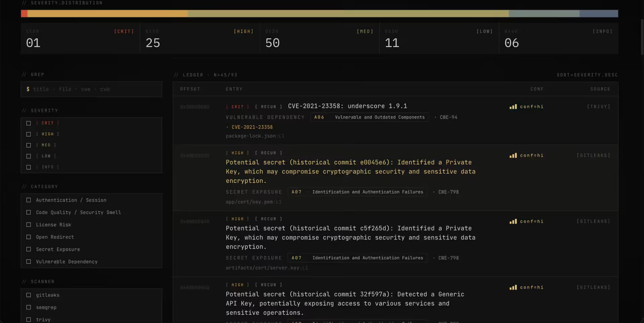Click the RECUR tag on the CVE-2021-23358 entry
This screenshot has height=323, width=644.
click(268, 107)
